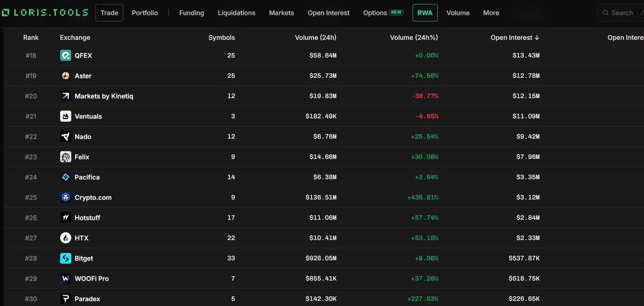Click the $928.05M volume value

tap(320, 258)
